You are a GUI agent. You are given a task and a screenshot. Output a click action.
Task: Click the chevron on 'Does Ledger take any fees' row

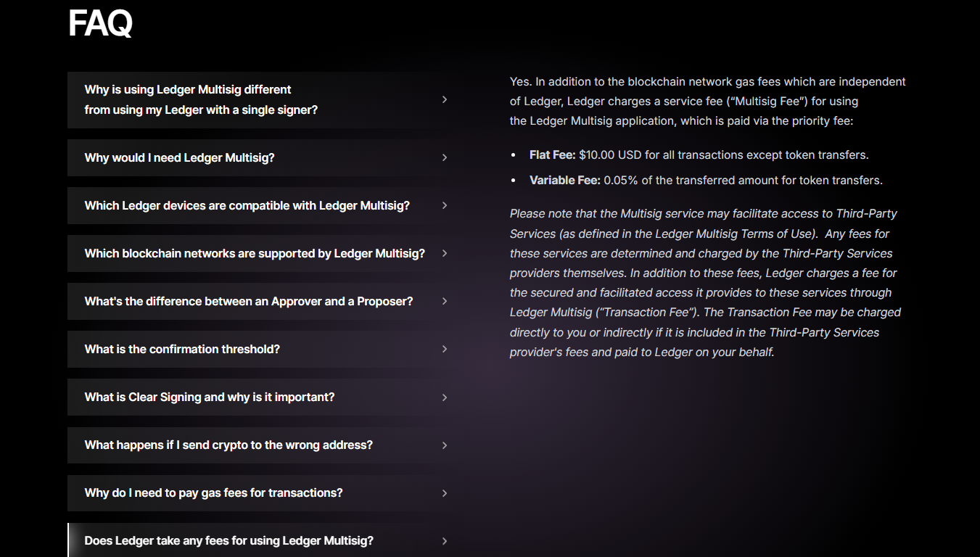444,540
